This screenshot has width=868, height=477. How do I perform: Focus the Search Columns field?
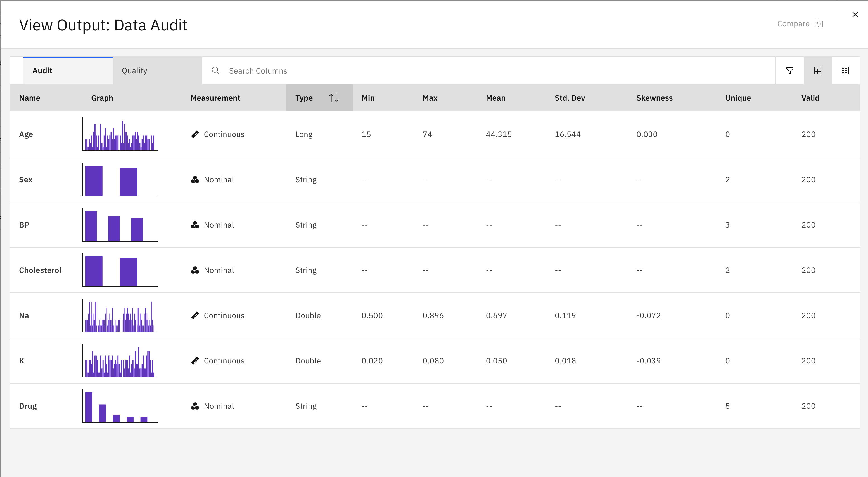488,70
